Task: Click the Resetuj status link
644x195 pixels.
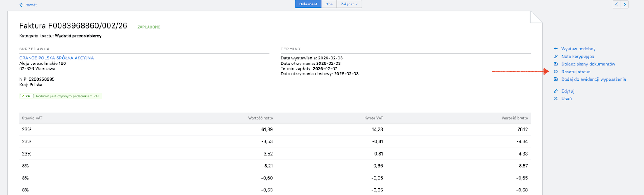Action: [x=576, y=72]
